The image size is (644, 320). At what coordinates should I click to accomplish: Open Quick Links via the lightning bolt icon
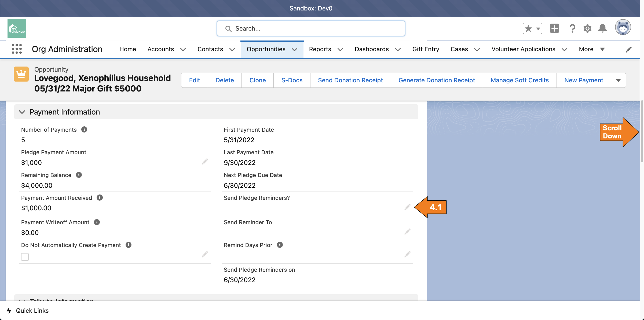click(x=9, y=311)
